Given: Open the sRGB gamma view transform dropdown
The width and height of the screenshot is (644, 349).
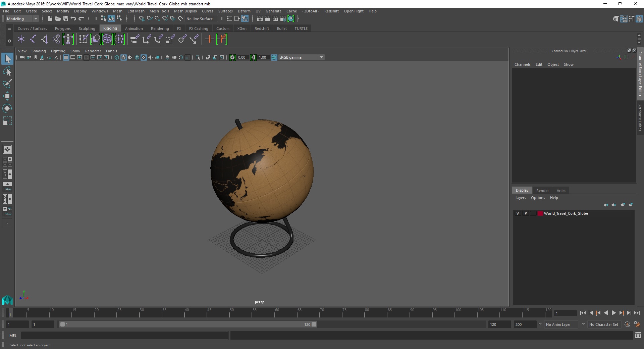Looking at the screenshot, I should pyautogui.click(x=301, y=57).
